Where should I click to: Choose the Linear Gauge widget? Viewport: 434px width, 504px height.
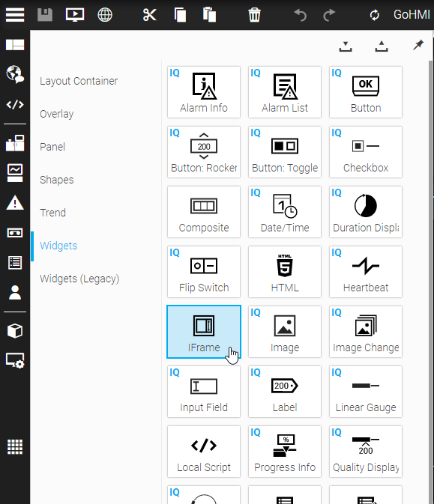[366, 392]
